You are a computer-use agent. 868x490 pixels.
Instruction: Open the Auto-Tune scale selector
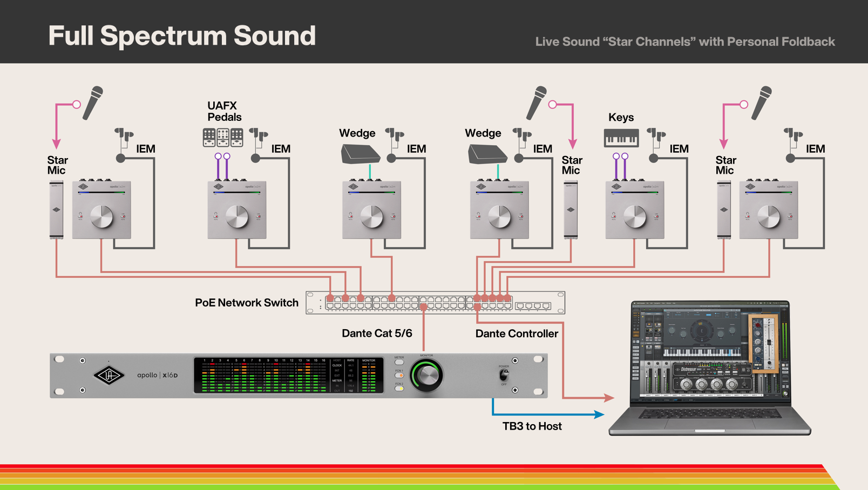[696, 315]
